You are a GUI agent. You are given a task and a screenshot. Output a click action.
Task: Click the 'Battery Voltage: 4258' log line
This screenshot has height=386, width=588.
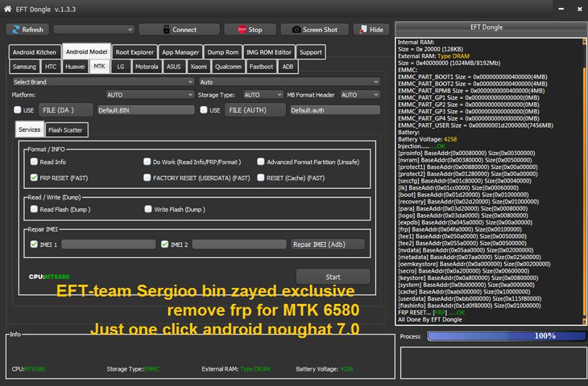(427, 139)
